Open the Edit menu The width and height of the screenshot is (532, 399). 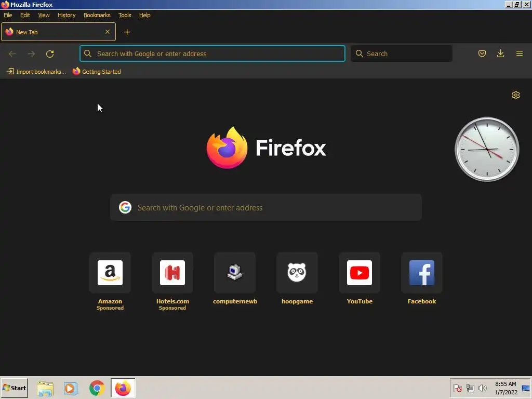pos(25,15)
